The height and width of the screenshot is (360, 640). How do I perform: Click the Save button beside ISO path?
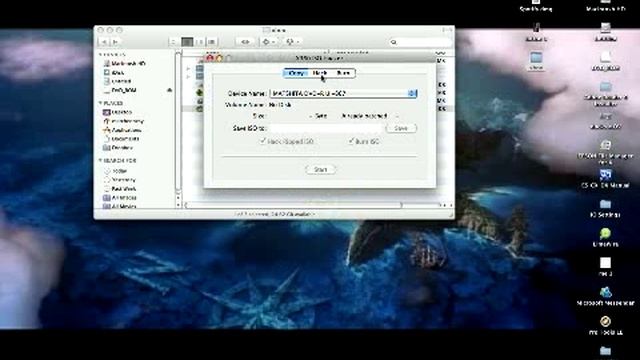point(401,128)
